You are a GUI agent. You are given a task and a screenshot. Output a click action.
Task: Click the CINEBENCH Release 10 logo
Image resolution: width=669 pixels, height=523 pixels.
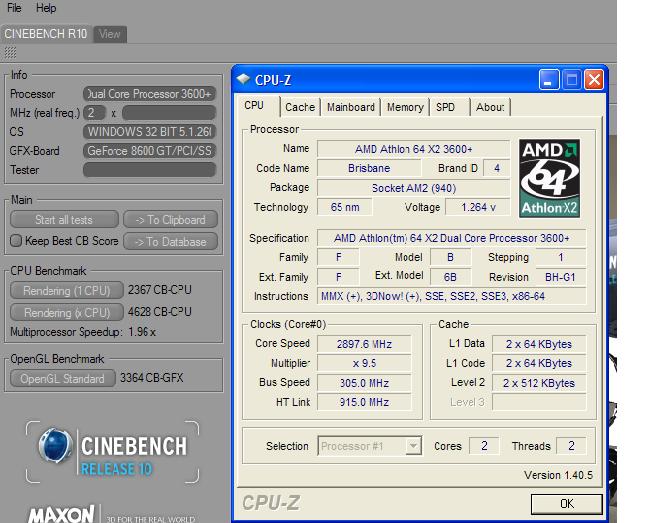click(113, 452)
